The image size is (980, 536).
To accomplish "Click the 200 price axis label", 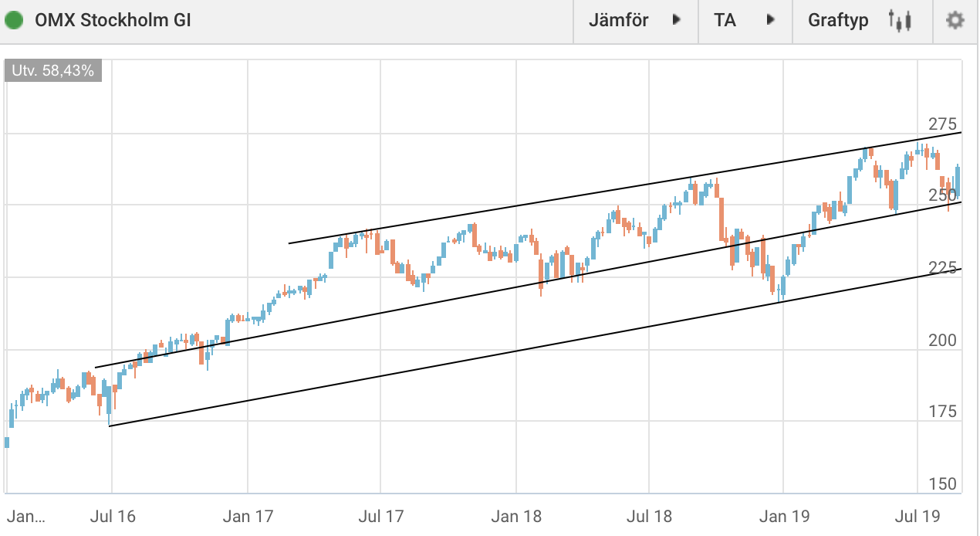I will 942,341.
